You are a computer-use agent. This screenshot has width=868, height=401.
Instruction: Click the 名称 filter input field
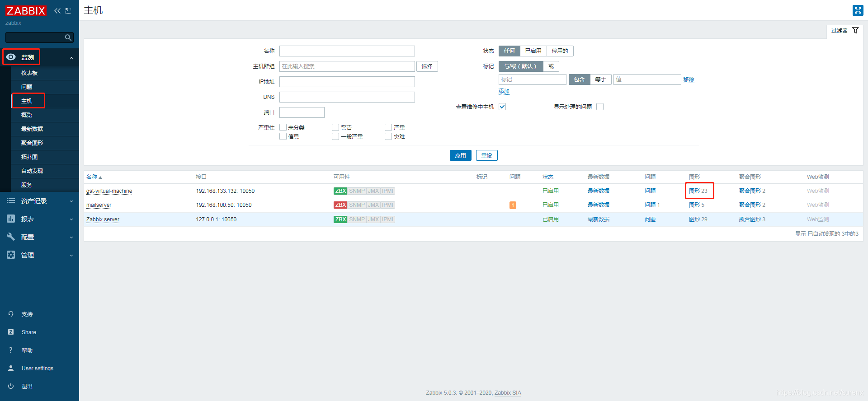click(347, 51)
